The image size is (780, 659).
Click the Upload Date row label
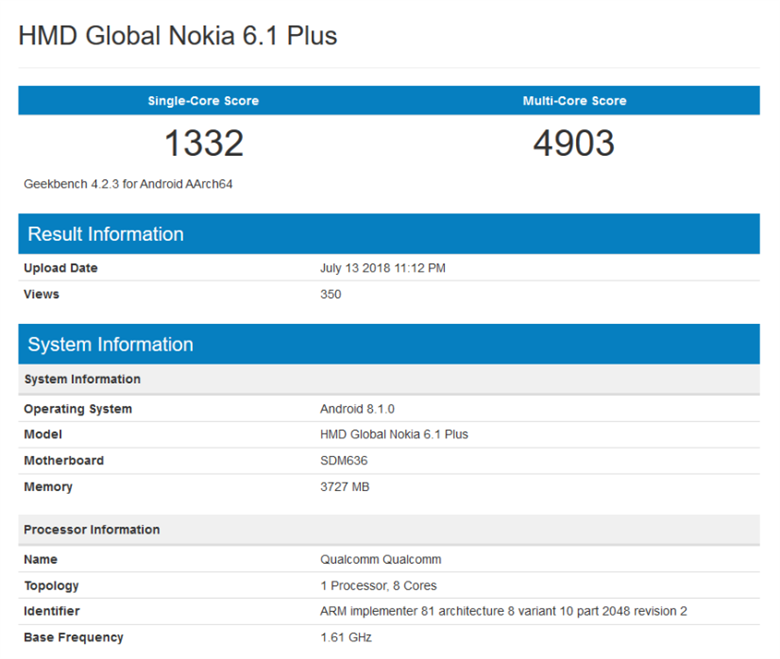coord(61,268)
